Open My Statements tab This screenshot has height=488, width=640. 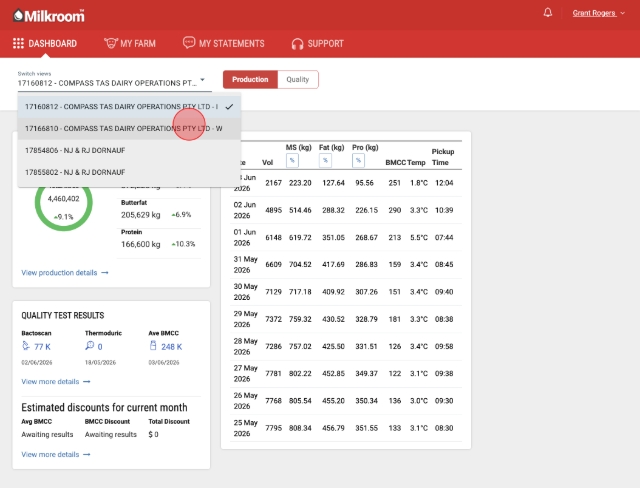224,43
